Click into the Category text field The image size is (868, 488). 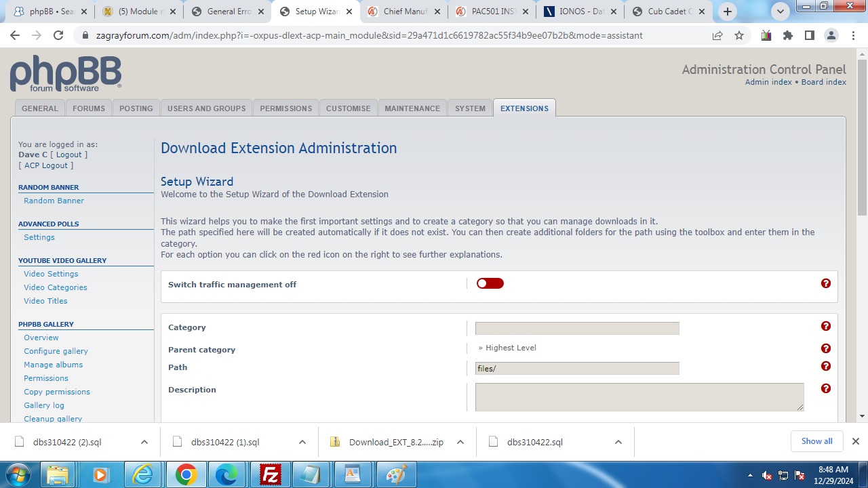pyautogui.click(x=576, y=328)
